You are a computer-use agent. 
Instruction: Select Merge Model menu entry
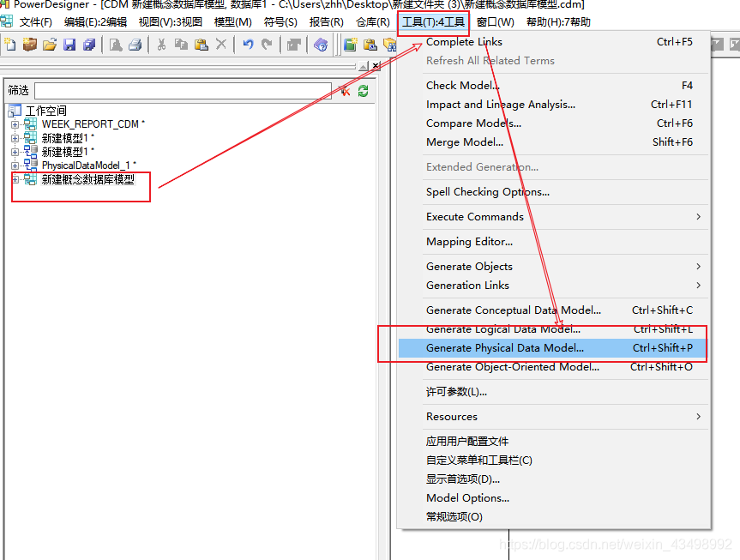tap(552, 142)
